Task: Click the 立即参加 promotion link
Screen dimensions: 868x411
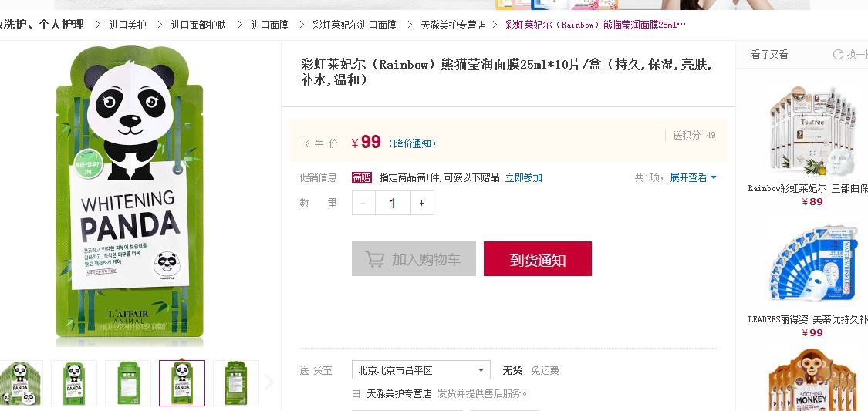Action: (523, 177)
